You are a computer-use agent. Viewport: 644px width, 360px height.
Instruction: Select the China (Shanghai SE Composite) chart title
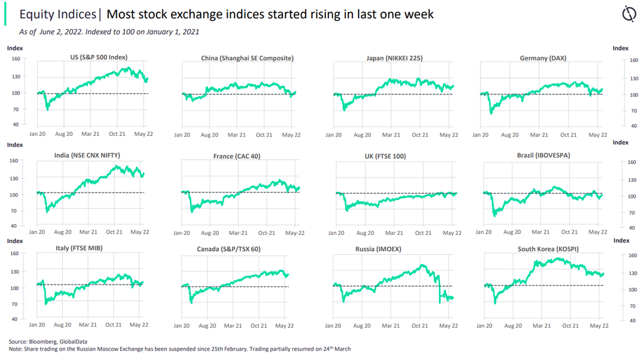click(x=247, y=59)
